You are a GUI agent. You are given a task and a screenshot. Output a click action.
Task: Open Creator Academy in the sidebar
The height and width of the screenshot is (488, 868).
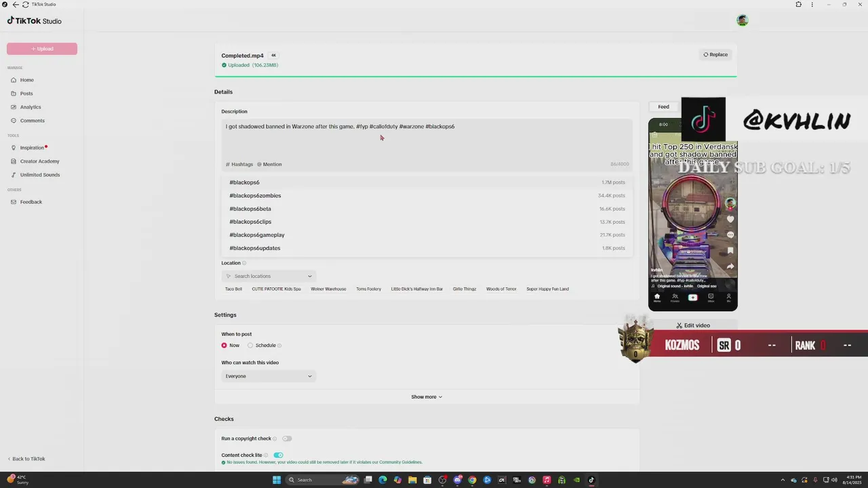pos(39,161)
